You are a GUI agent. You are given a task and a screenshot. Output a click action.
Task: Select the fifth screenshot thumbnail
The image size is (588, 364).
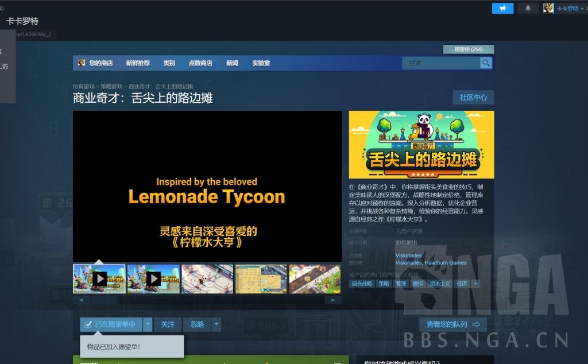pos(315,279)
